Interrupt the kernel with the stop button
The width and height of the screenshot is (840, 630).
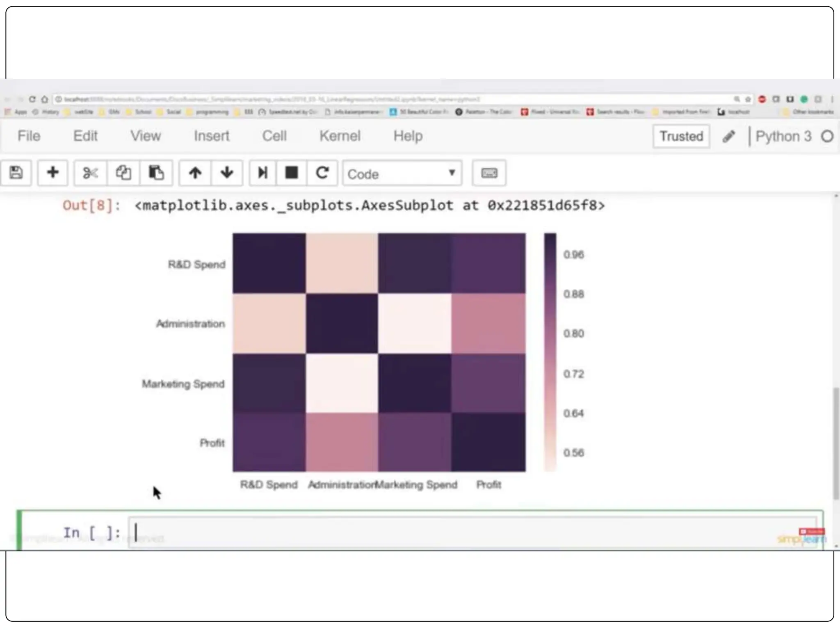(292, 173)
